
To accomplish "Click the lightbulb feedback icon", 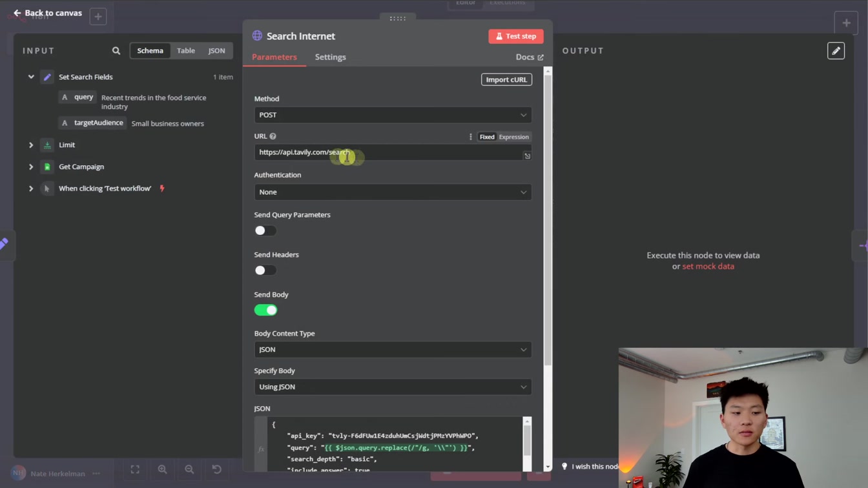I will pyautogui.click(x=564, y=466).
